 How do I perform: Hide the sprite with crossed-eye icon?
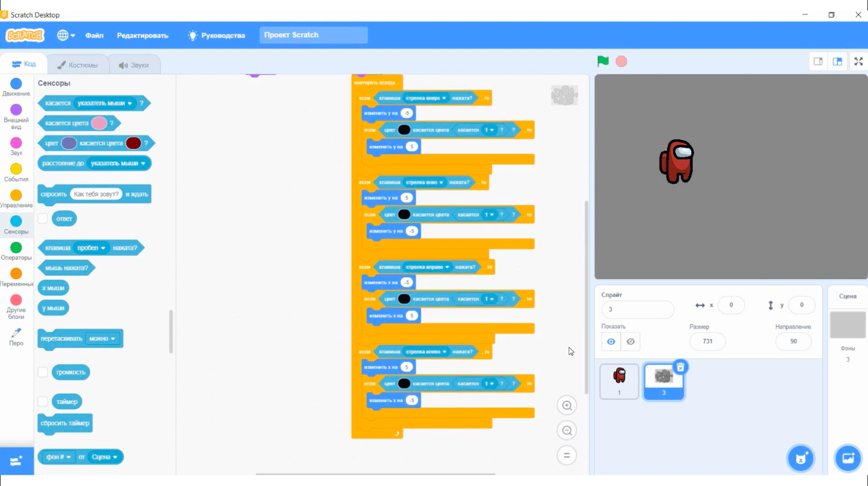631,341
